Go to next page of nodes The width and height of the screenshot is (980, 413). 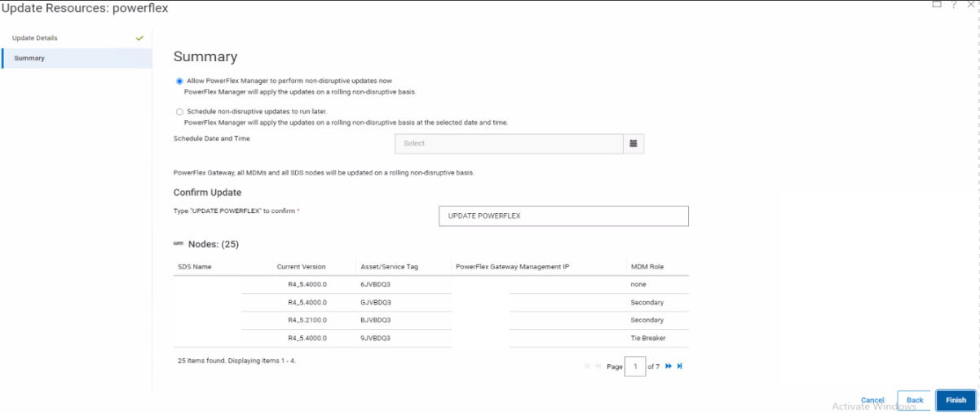669,366
